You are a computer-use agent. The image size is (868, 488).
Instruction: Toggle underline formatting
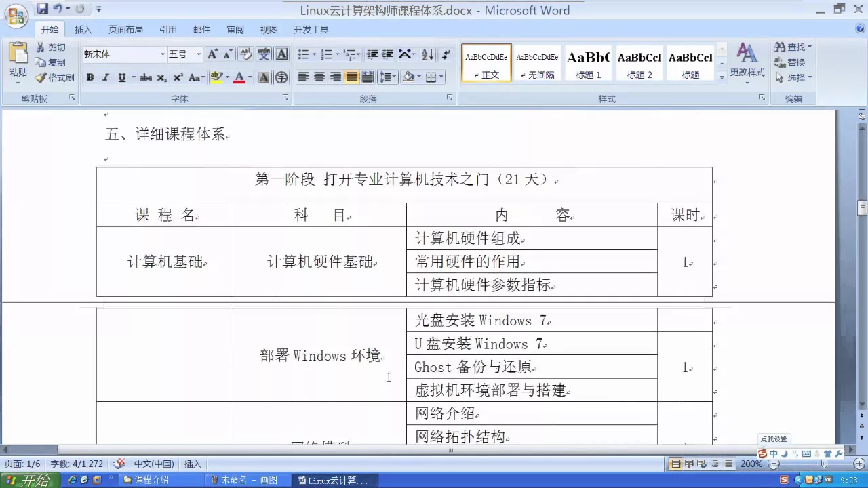(x=122, y=77)
